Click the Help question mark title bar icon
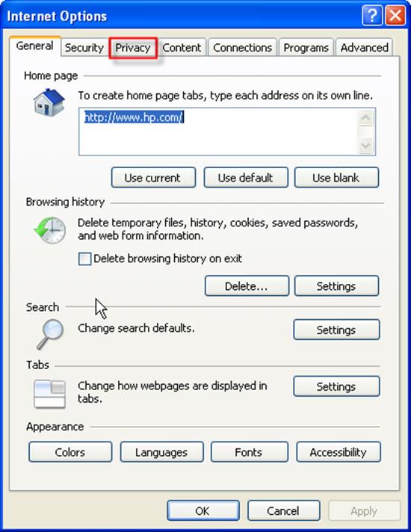The width and height of the screenshot is (411, 532). click(x=372, y=16)
